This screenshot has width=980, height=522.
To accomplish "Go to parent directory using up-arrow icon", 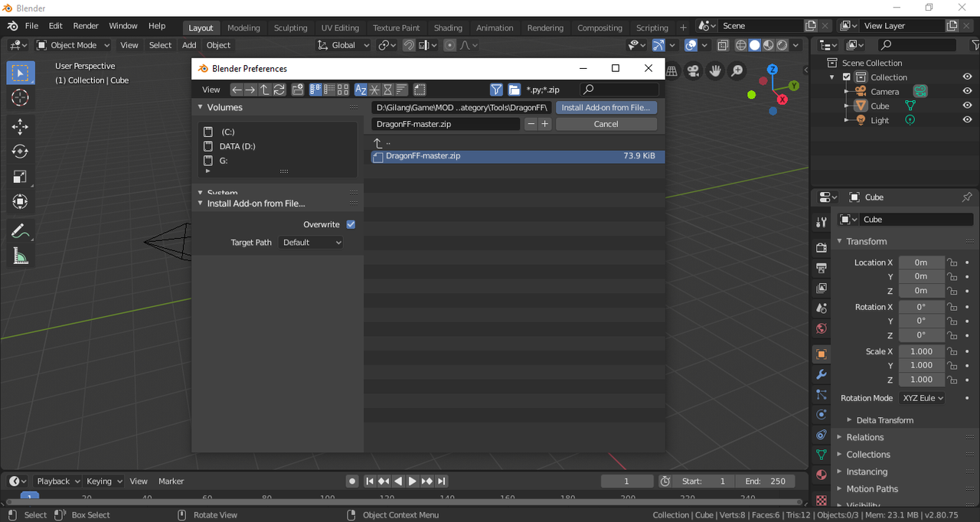I will pos(265,90).
